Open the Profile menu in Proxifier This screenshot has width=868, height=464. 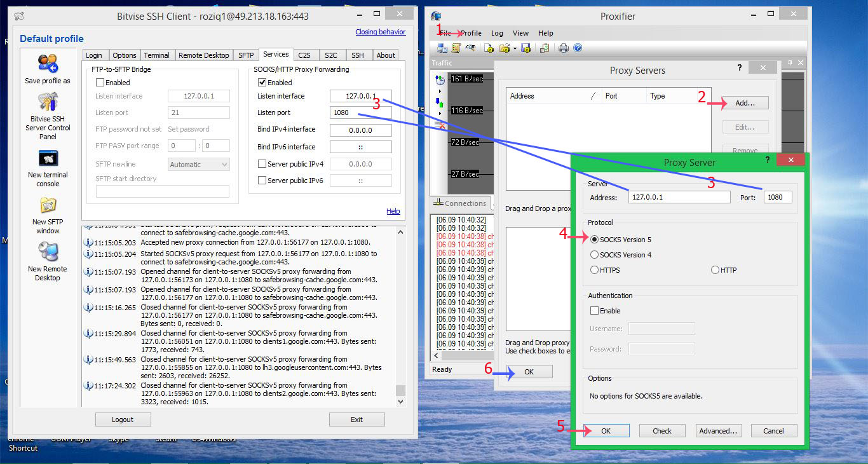coord(471,33)
